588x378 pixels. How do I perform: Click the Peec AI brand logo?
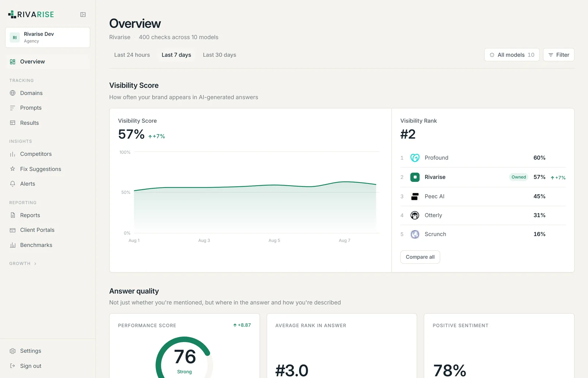pos(415,197)
